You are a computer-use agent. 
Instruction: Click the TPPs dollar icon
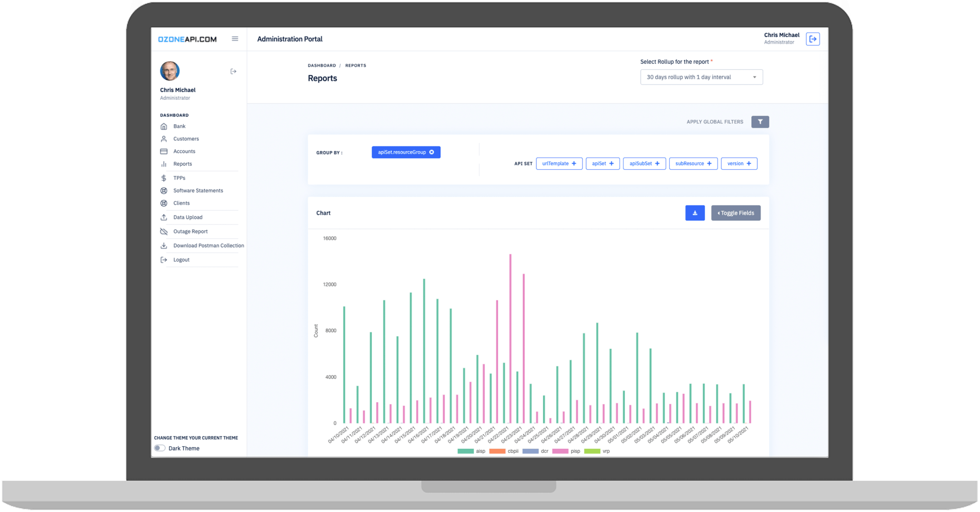[x=164, y=178]
